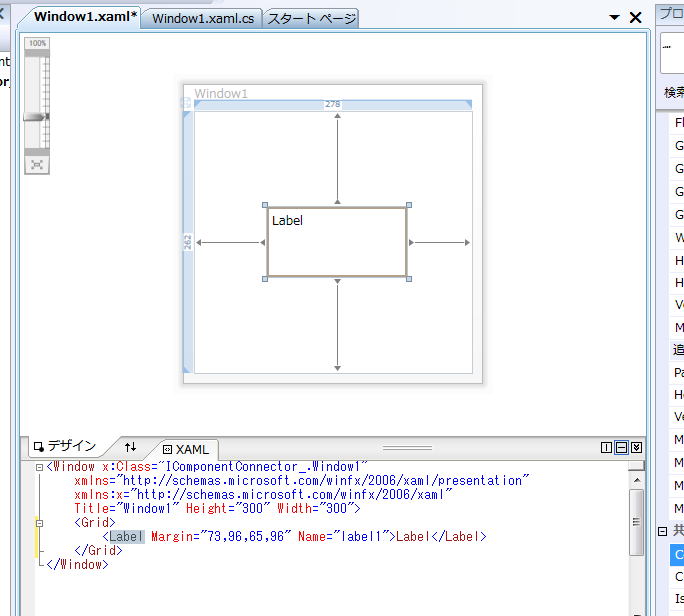Click the closing </Window> tag
The image size is (684, 616).
[x=78, y=565]
